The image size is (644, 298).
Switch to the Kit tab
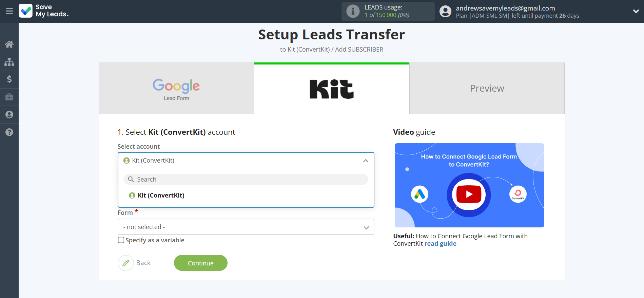(332, 88)
